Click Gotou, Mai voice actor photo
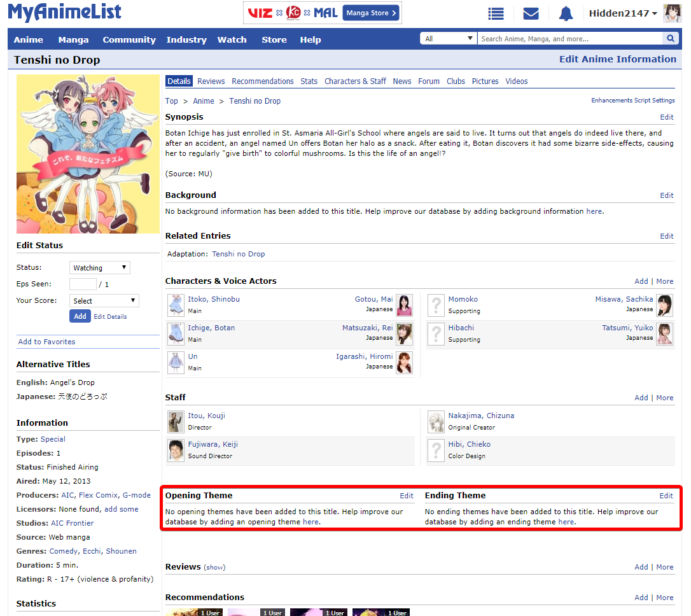This screenshot has height=616, width=691. 404,305
